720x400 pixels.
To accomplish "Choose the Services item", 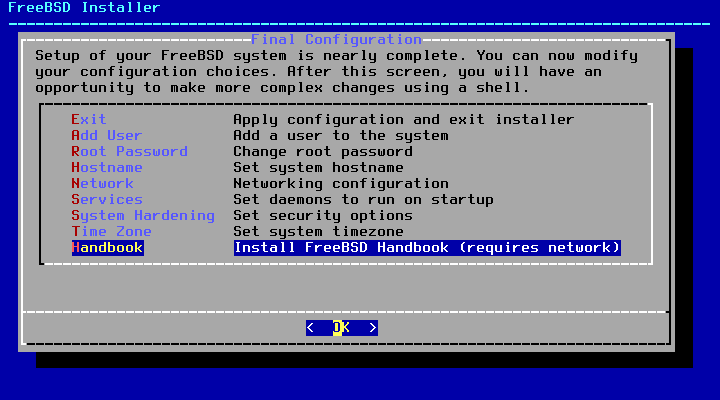I will (107, 200).
